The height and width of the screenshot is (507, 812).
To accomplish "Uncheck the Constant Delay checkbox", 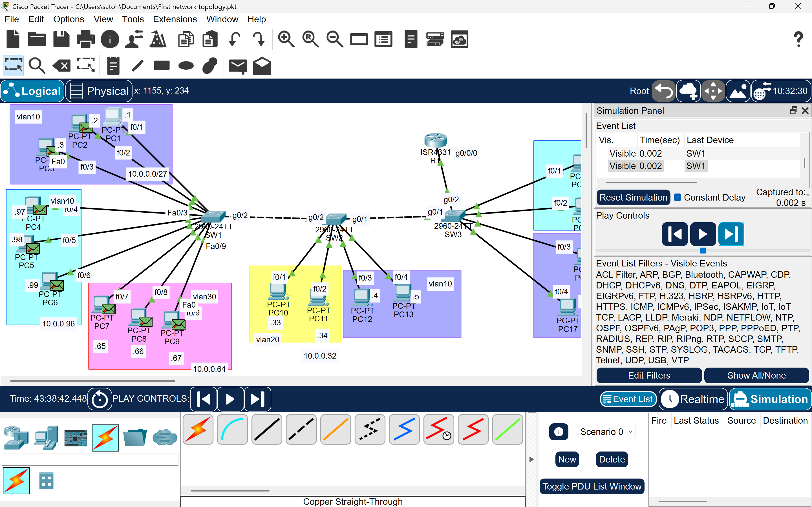I will (x=678, y=197).
